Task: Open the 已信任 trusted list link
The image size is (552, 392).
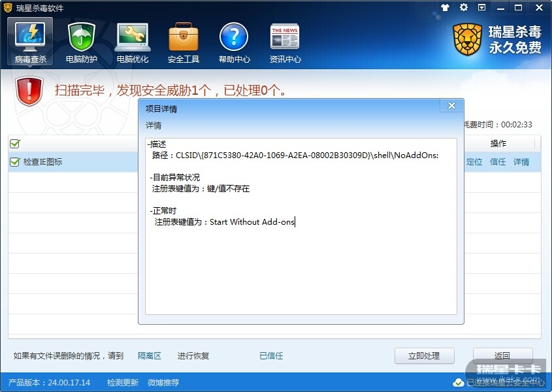Action: click(x=271, y=355)
